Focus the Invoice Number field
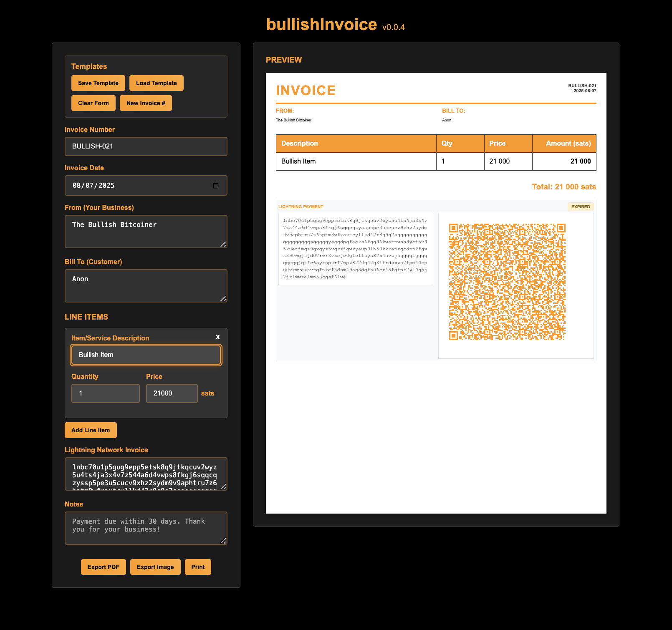This screenshot has width=672, height=630. pyautogui.click(x=146, y=146)
